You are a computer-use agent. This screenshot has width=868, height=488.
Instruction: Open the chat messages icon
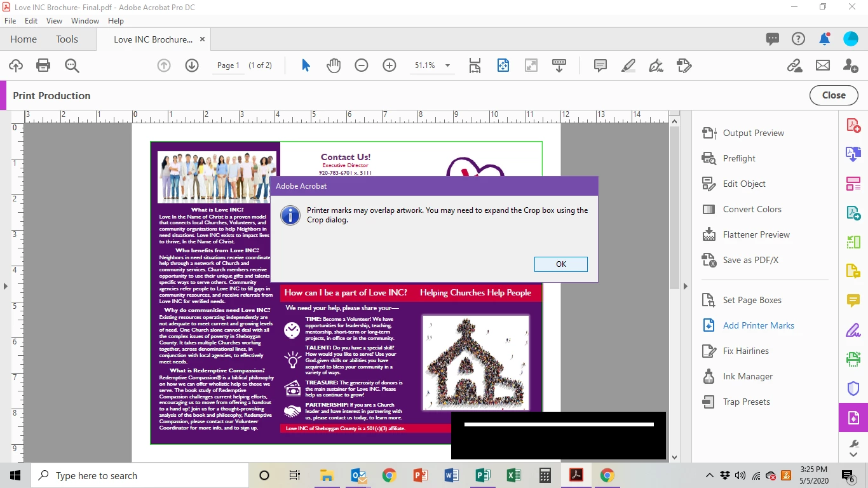pos(773,39)
